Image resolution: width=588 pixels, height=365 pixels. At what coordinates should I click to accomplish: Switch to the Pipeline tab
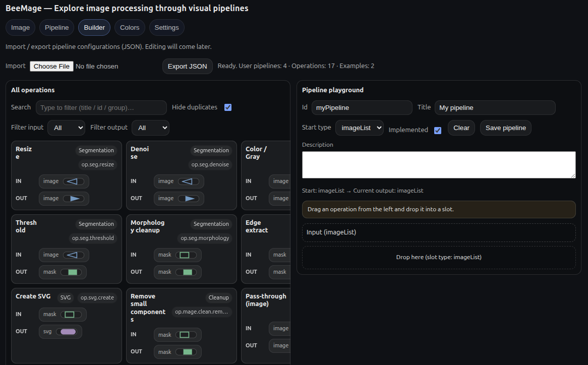(57, 28)
